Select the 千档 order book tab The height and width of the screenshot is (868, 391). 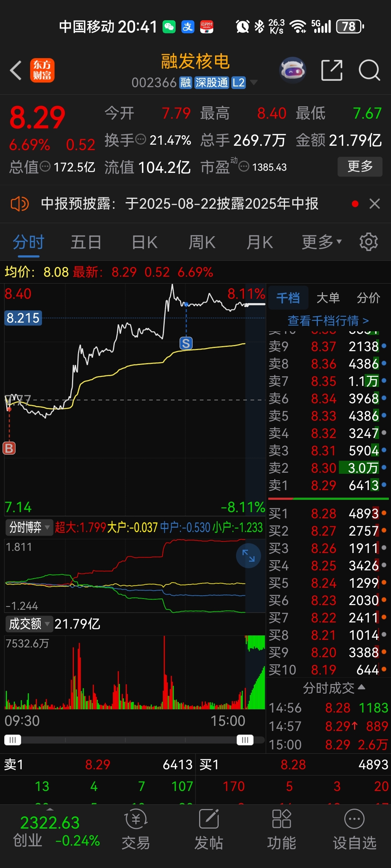[x=288, y=298]
